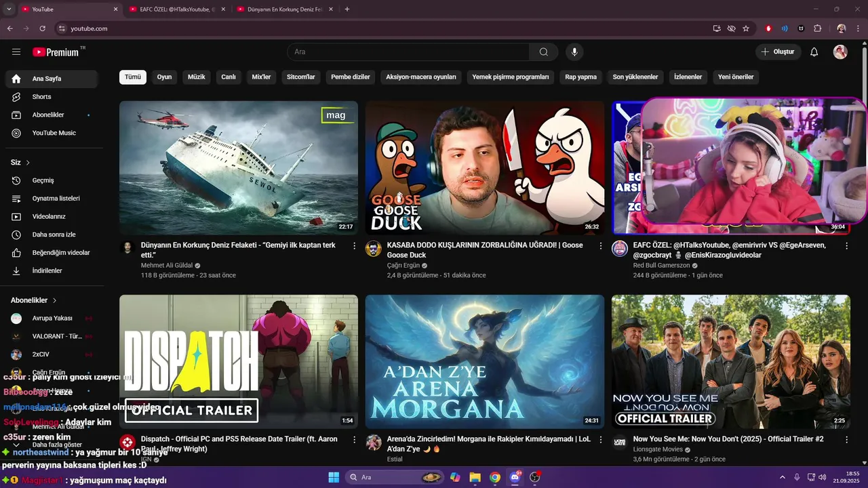The height and width of the screenshot is (488, 868).
Task: Click the YouTube Premium logo
Action: point(56,52)
